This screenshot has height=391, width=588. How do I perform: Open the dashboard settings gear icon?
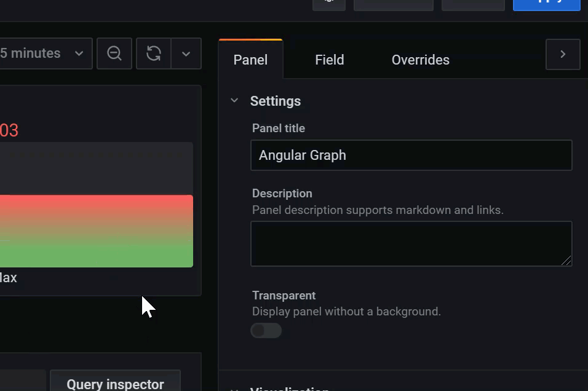tap(328, 2)
